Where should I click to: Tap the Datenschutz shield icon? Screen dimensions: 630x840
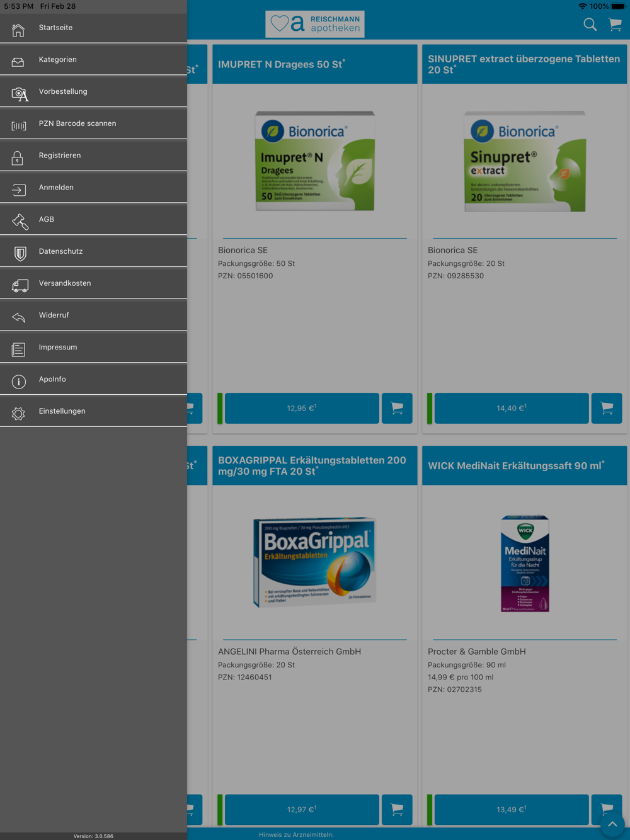tap(20, 254)
